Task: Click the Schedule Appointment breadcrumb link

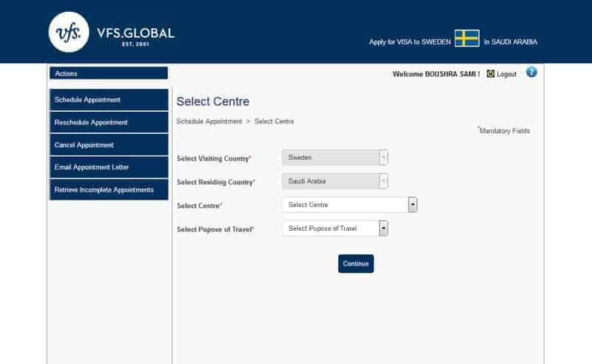Action: (x=209, y=121)
